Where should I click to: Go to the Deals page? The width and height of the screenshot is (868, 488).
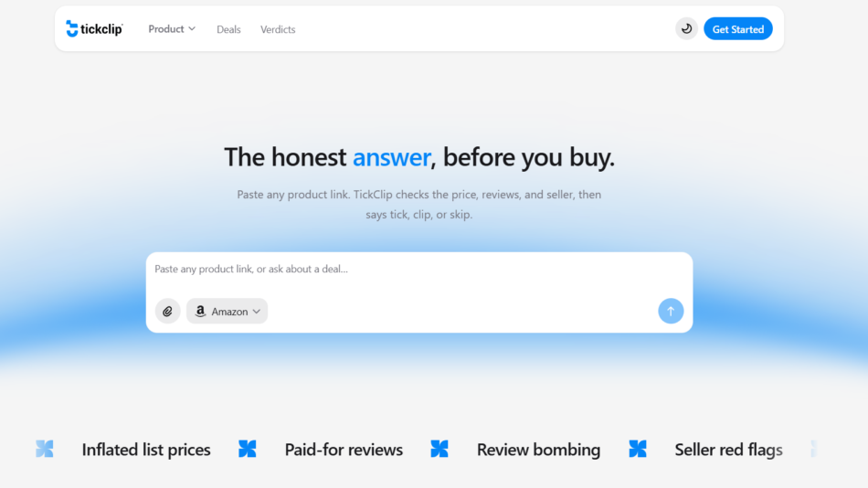pyautogui.click(x=228, y=29)
